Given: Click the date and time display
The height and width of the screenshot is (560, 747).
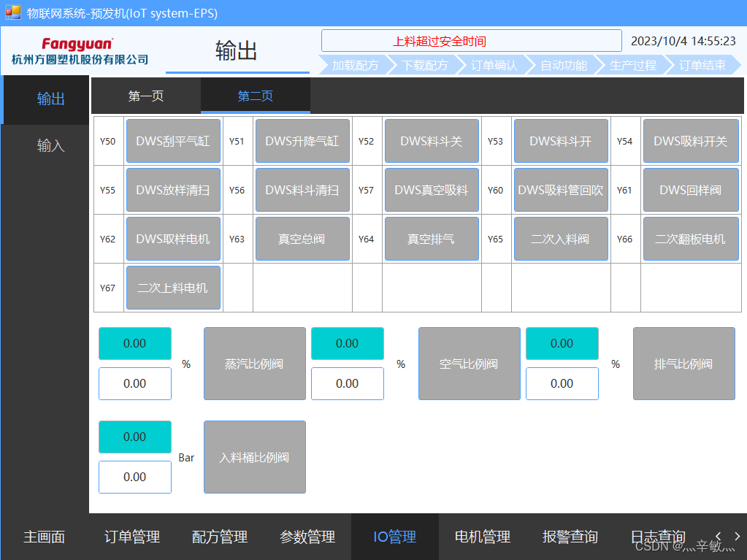Looking at the screenshot, I should pyautogui.click(x=683, y=41).
